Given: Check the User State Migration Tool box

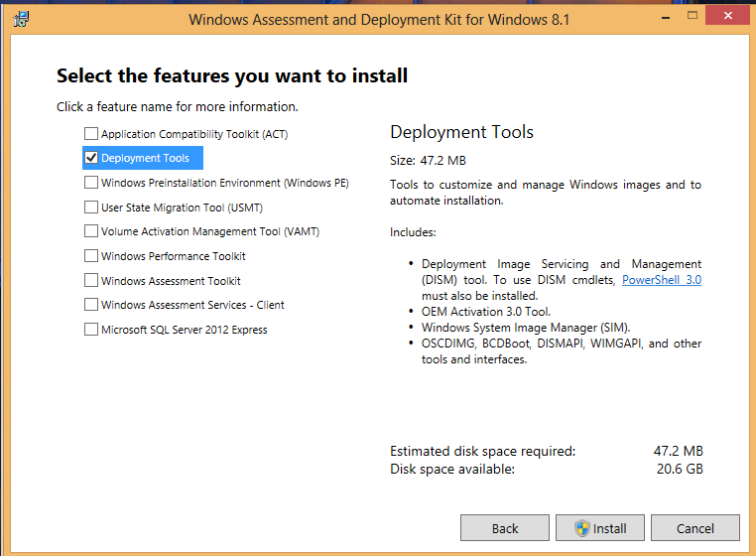Looking at the screenshot, I should pyautogui.click(x=91, y=208).
